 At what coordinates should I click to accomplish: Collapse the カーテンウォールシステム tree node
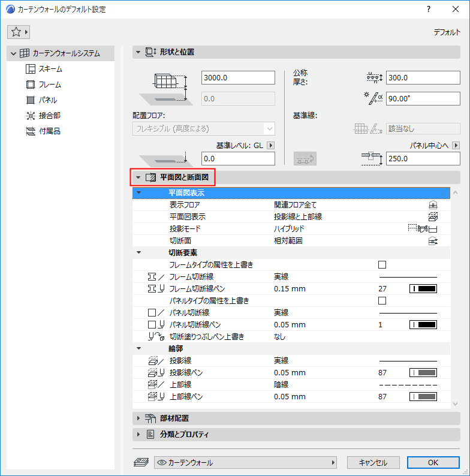[x=13, y=54]
